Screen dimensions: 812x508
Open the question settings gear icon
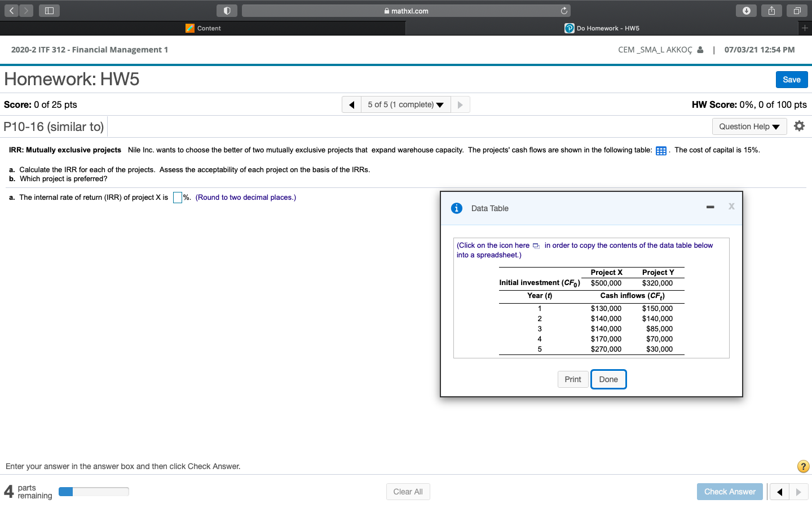pos(800,126)
